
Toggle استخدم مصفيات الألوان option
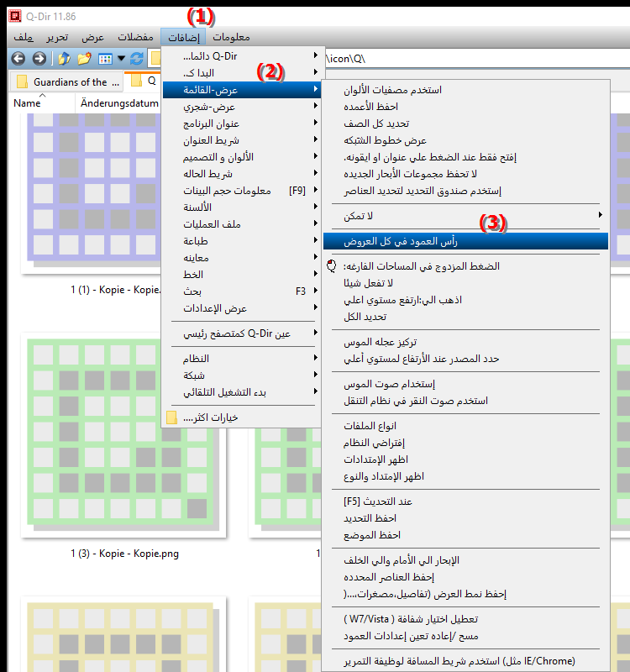click(x=465, y=90)
